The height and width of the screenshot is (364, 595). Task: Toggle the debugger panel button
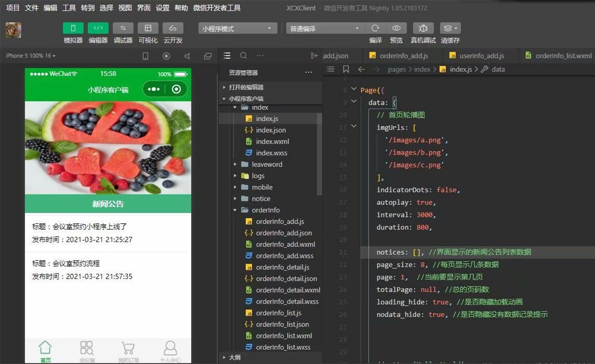click(x=123, y=28)
